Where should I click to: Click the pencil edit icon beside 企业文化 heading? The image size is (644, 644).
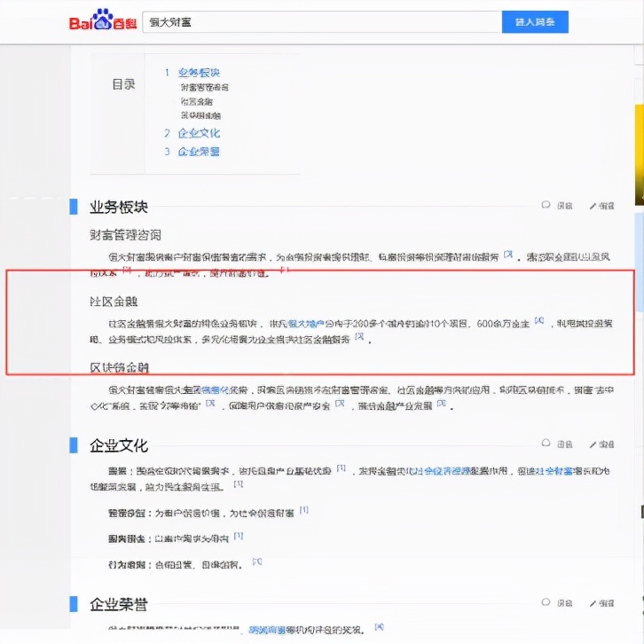[593, 444]
